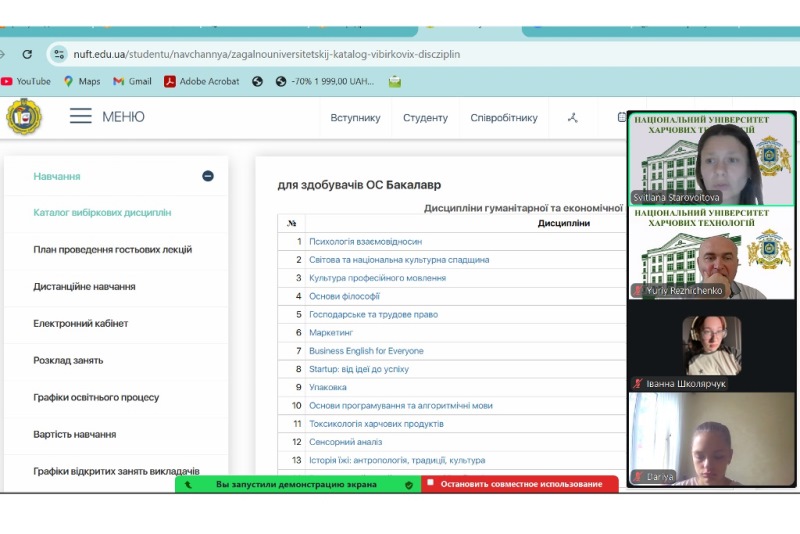Viewport: 800px width, 534px height.
Task: Open the Студенту navigation menu
Action: click(425, 118)
